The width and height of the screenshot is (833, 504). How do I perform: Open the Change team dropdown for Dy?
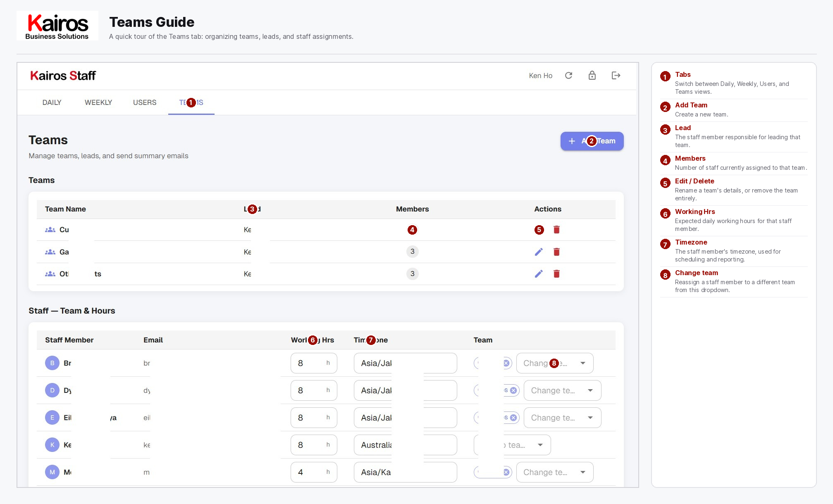click(x=562, y=390)
